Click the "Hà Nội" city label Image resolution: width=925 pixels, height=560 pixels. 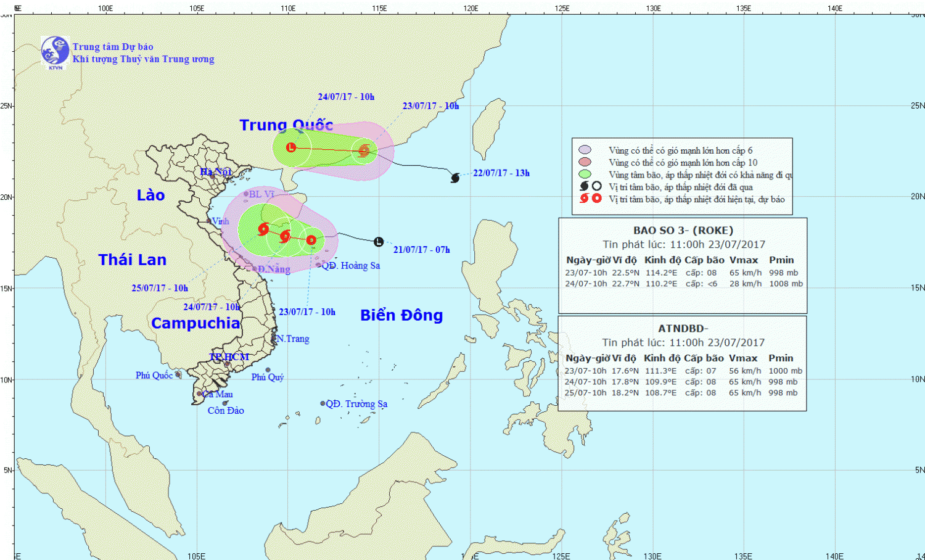coord(216,171)
